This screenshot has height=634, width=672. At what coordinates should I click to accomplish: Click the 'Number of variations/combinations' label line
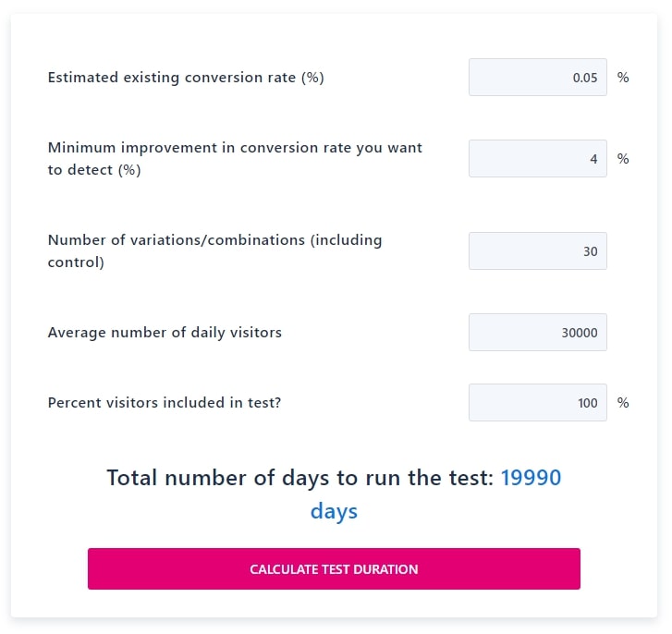click(x=214, y=240)
